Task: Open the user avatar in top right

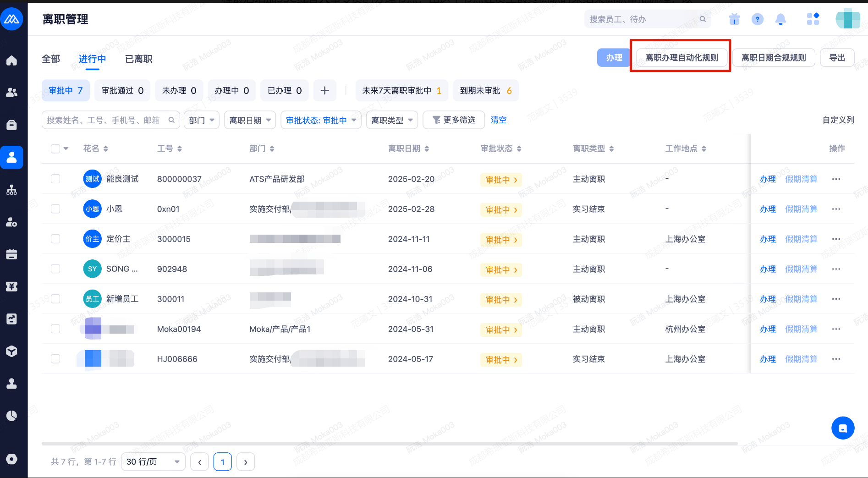Action: 848,19
